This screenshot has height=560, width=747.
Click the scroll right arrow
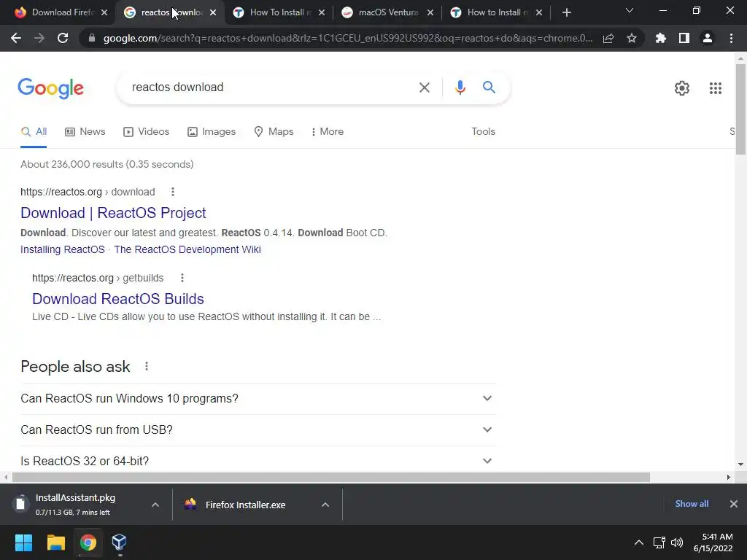[729, 477]
